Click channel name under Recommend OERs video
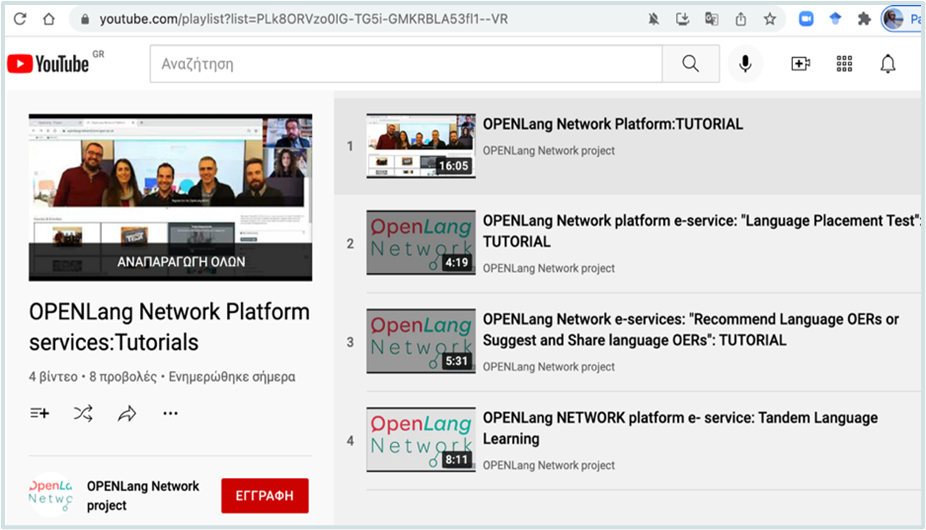The image size is (926, 530). 549,367
